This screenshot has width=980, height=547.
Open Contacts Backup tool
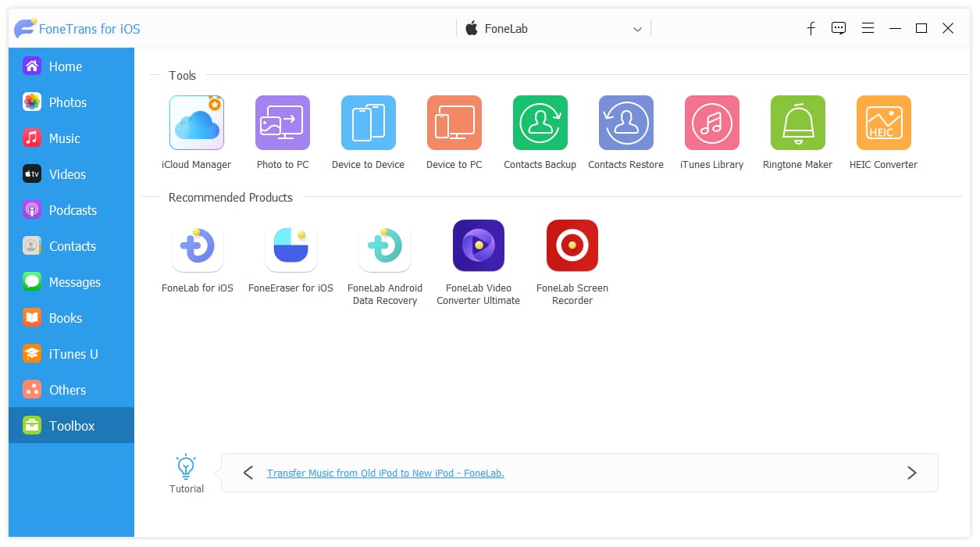(x=540, y=123)
